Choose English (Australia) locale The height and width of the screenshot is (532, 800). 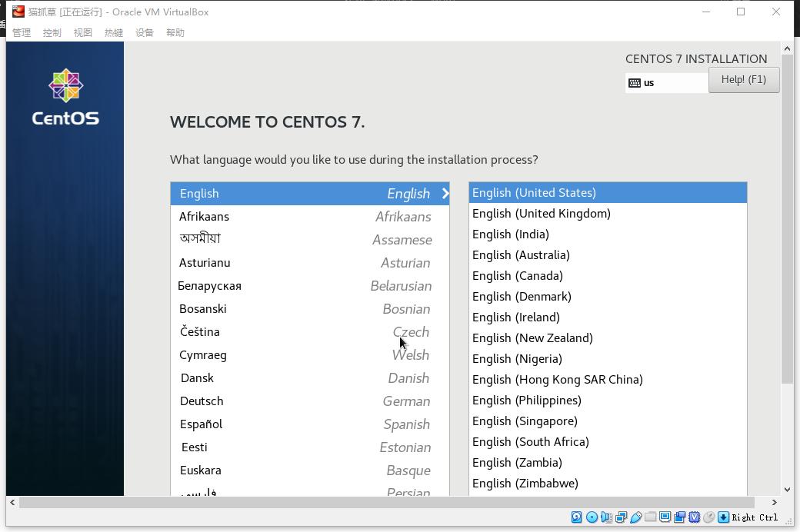pos(608,255)
